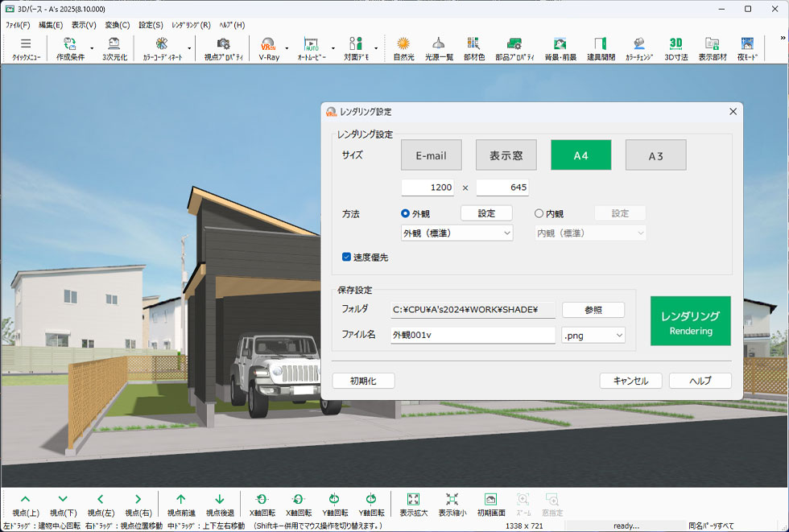This screenshot has width=789, height=532.
Task: Click the 視点前進 up-arrow icon
Action: point(181,505)
